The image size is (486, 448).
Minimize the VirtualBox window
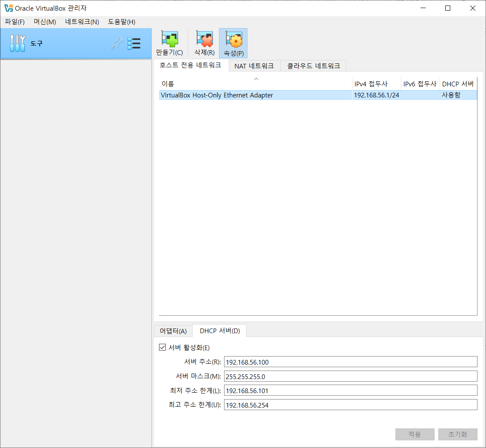[423, 8]
